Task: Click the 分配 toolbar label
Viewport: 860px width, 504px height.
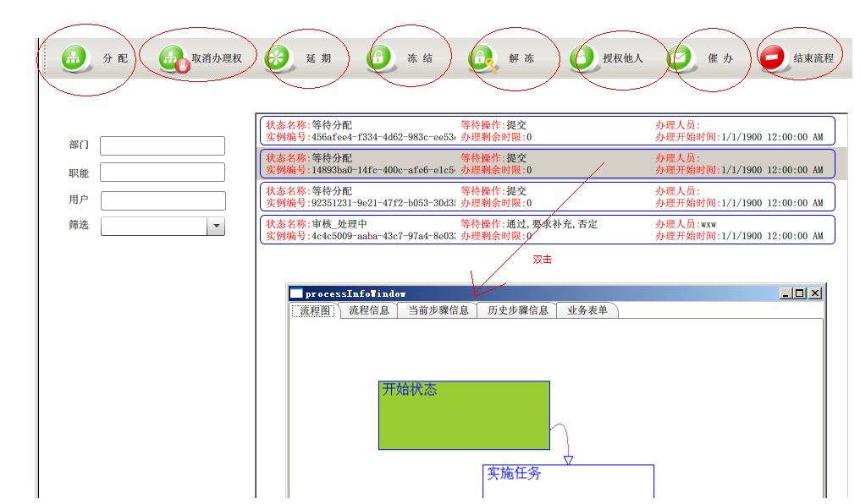Action: coord(115,58)
